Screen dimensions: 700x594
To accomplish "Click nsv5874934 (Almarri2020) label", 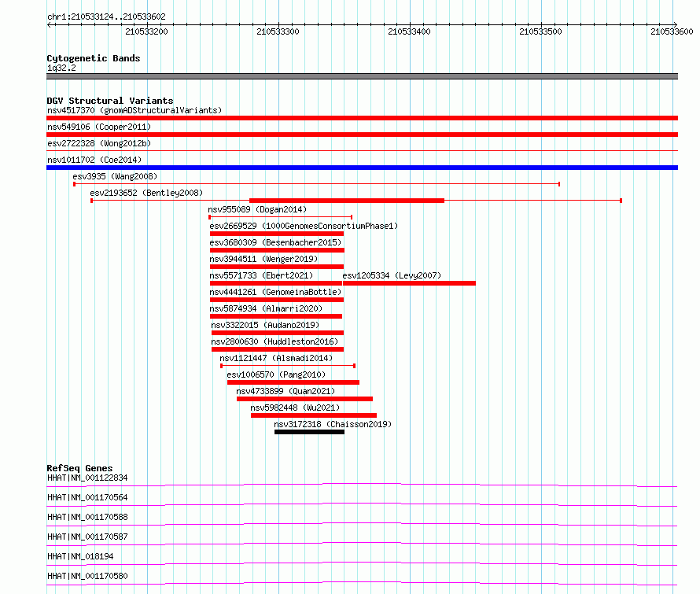I will (x=266, y=308).
